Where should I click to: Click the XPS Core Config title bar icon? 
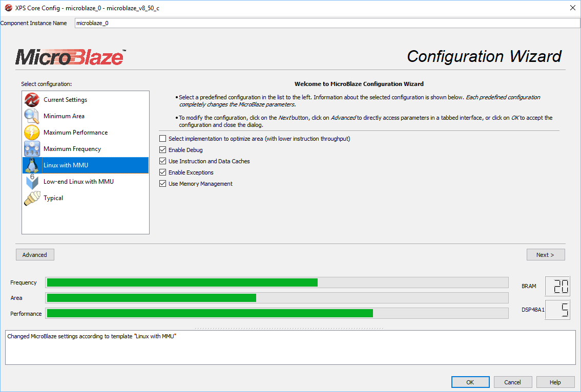[8, 8]
